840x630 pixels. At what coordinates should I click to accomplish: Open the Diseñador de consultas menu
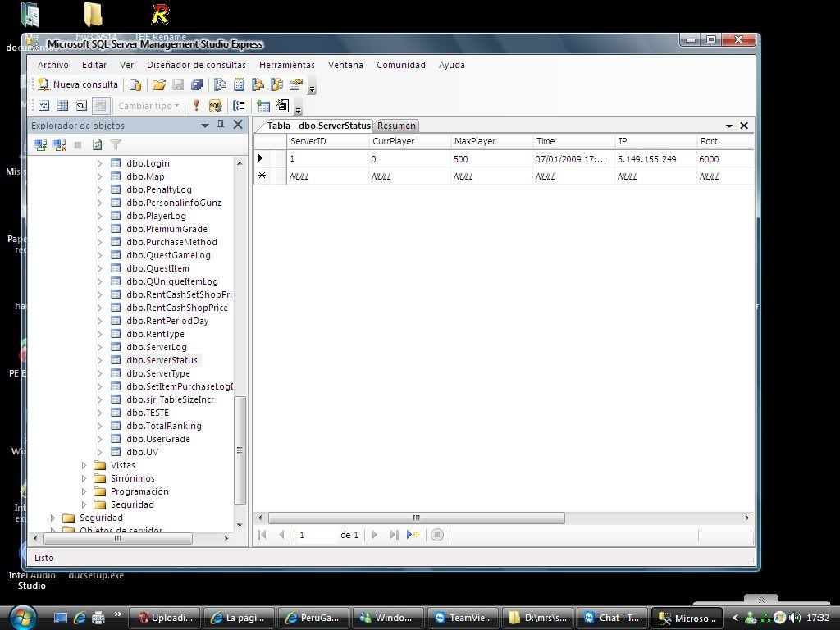click(x=197, y=65)
